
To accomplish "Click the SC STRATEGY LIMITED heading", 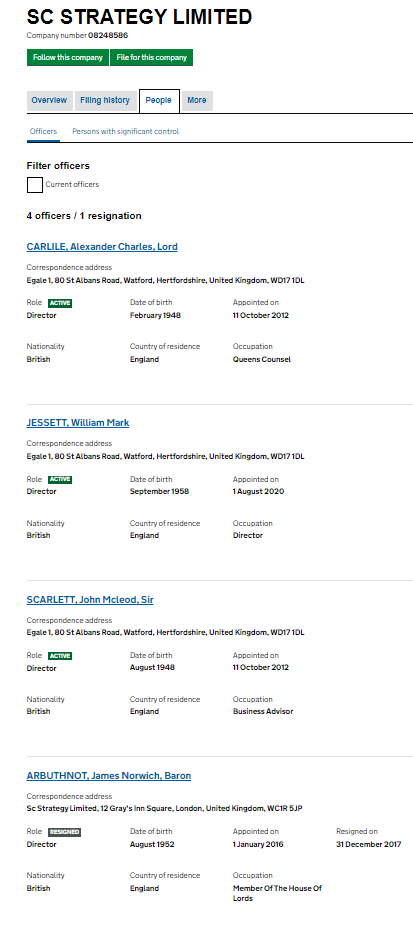I will pos(139,17).
